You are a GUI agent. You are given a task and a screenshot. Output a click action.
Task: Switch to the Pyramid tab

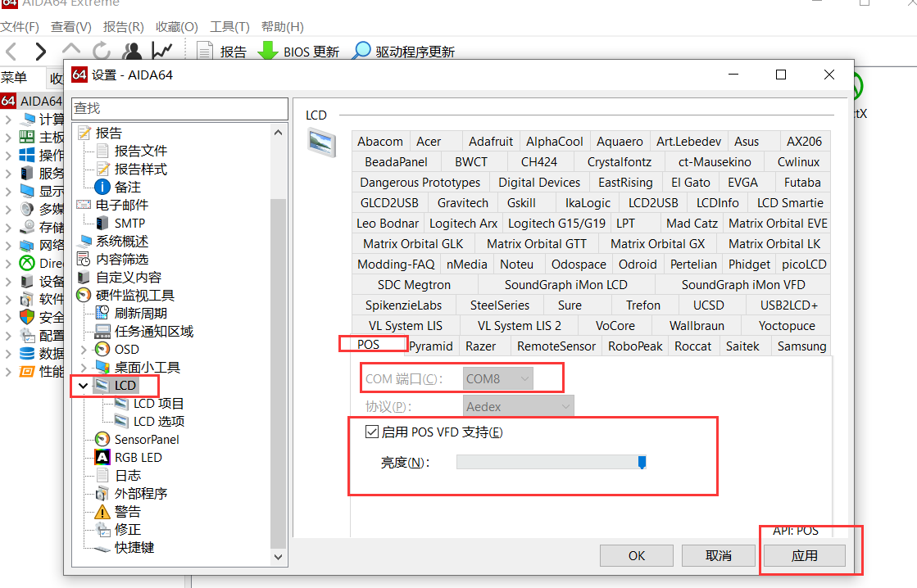[x=431, y=346]
